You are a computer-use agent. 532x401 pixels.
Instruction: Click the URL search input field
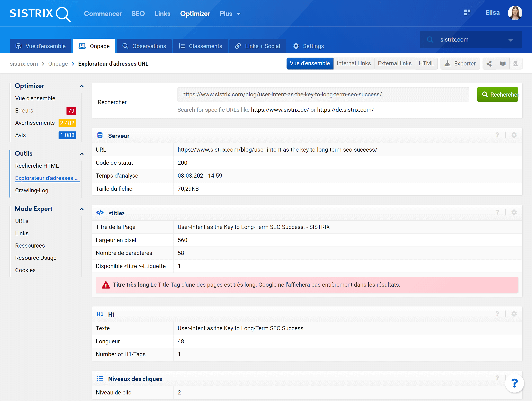click(323, 95)
